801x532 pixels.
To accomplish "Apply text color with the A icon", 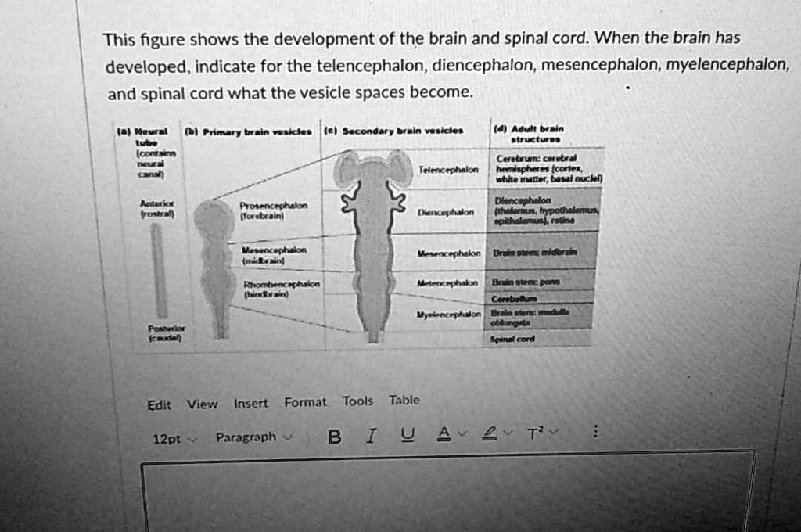I will point(444,434).
